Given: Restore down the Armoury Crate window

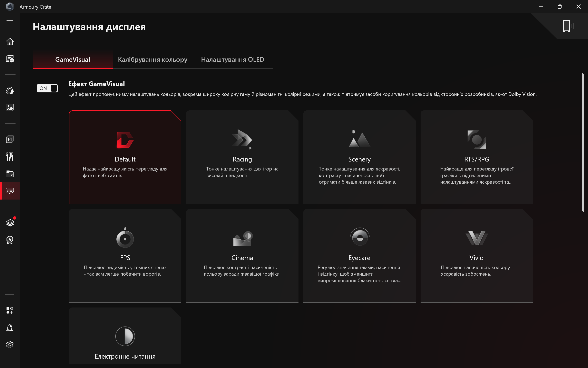Looking at the screenshot, I should point(560,7).
